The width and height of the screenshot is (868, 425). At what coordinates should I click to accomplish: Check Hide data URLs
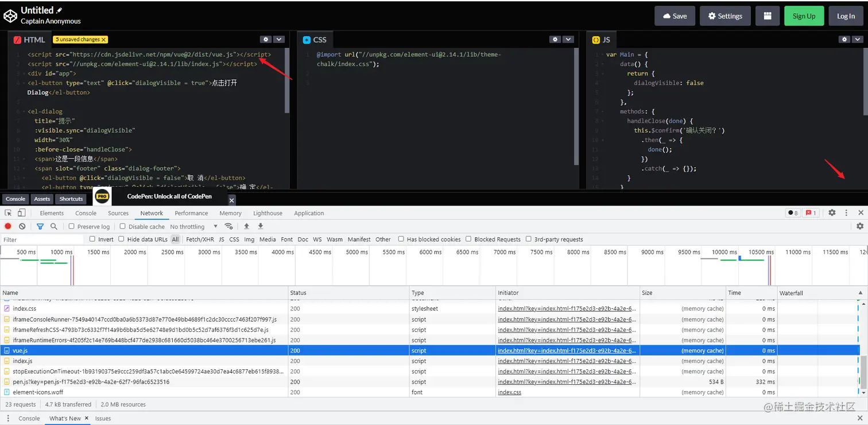[121, 239]
